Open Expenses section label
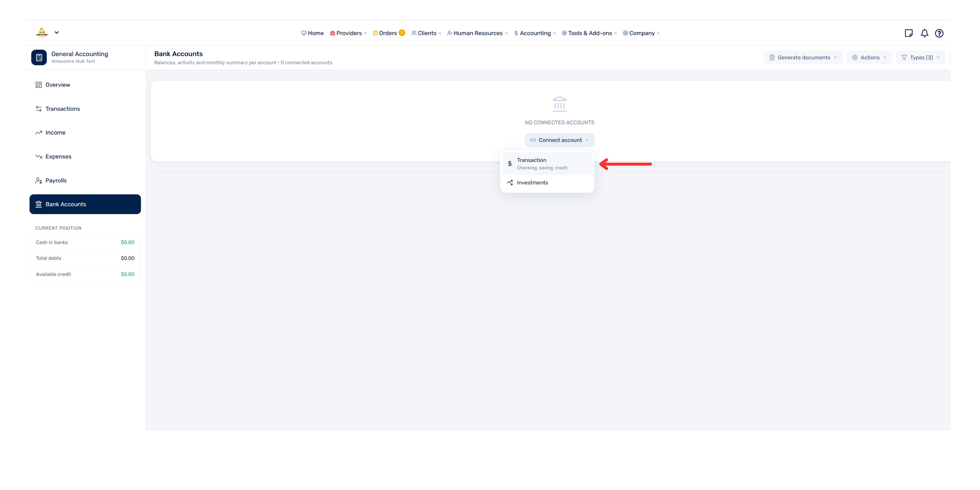 [59, 156]
